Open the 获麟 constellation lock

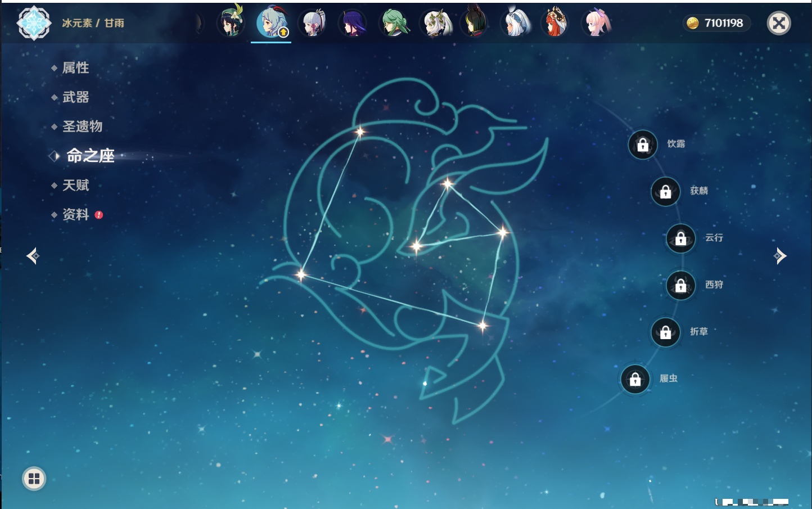click(665, 192)
